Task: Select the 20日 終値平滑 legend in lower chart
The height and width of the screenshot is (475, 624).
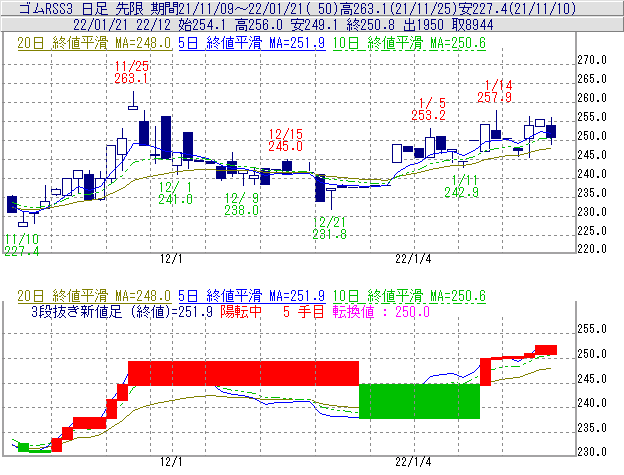Action: click(94, 296)
